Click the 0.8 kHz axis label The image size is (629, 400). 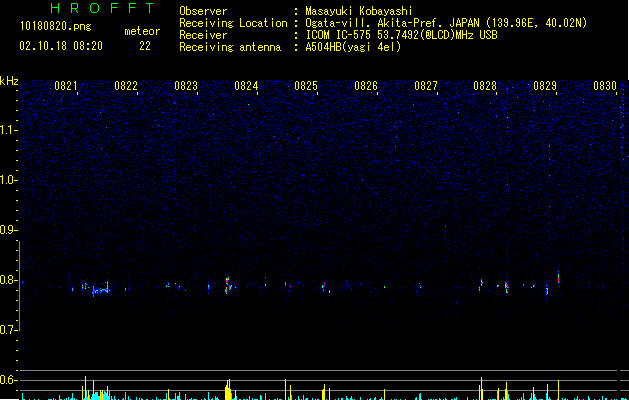8,280
